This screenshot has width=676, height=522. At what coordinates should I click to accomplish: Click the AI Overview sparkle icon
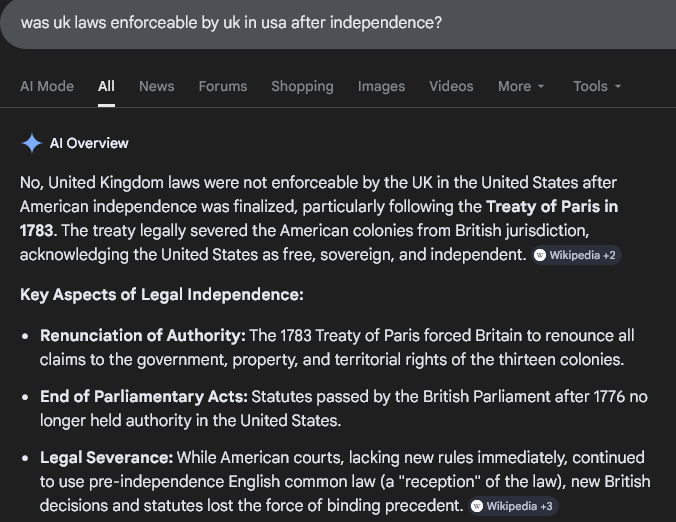click(31, 143)
